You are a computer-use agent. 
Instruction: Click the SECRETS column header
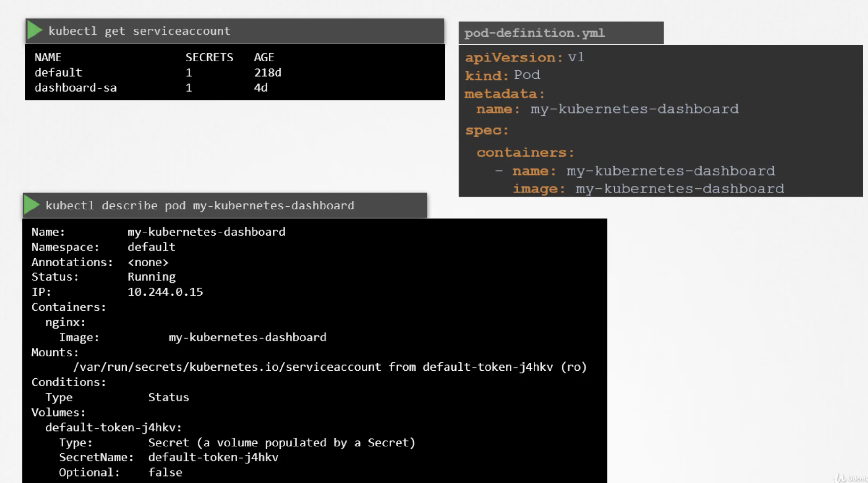click(209, 57)
